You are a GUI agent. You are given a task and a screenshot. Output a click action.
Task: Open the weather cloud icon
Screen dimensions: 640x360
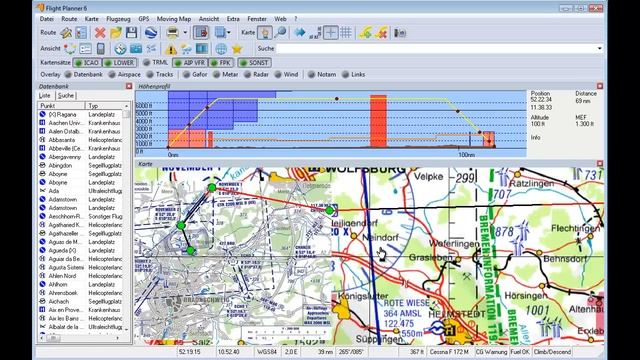point(186,49)
